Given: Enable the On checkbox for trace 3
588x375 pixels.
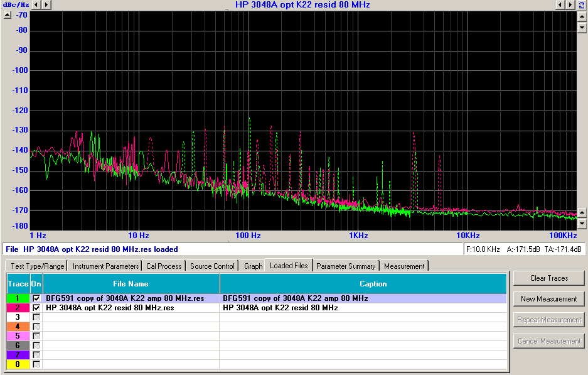Looking at the screenshot, I should (36, 317).
